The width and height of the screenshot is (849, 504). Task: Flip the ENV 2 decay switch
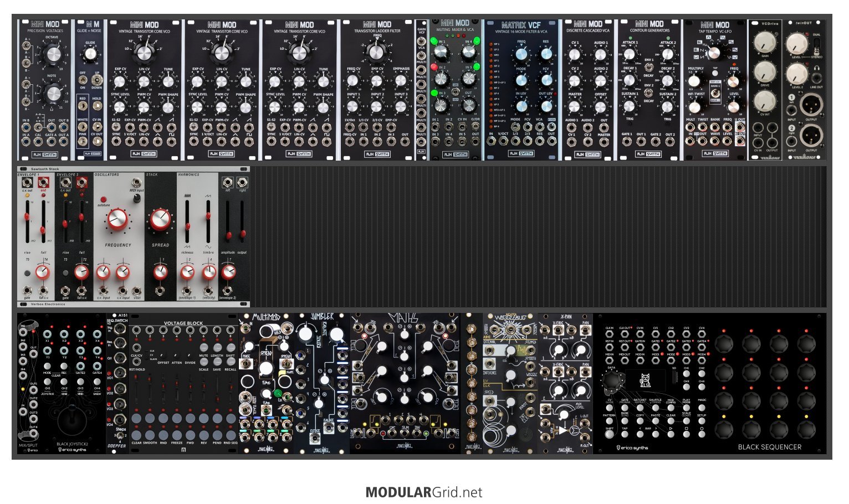648,94
